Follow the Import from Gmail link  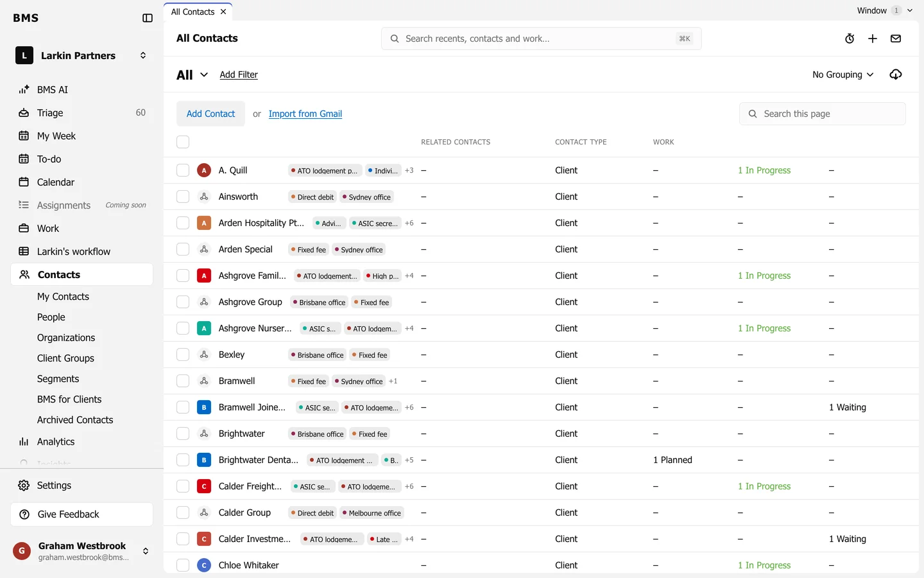305,114
